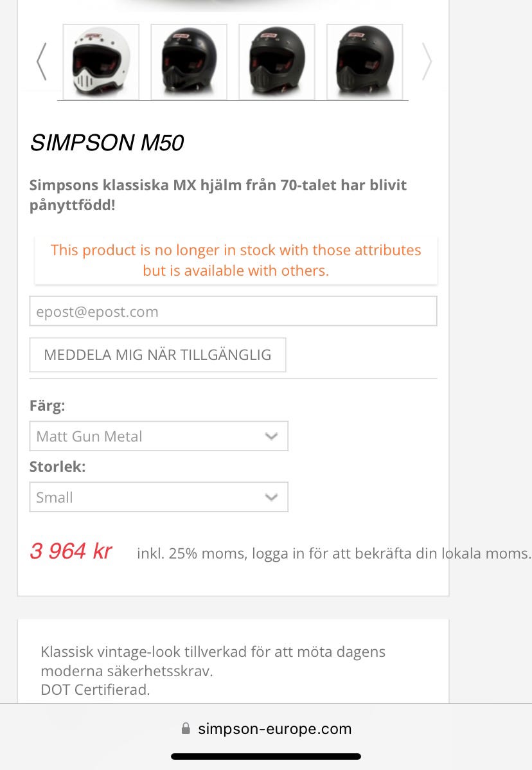Click the next image arrow in carousel

click(427, 62)
